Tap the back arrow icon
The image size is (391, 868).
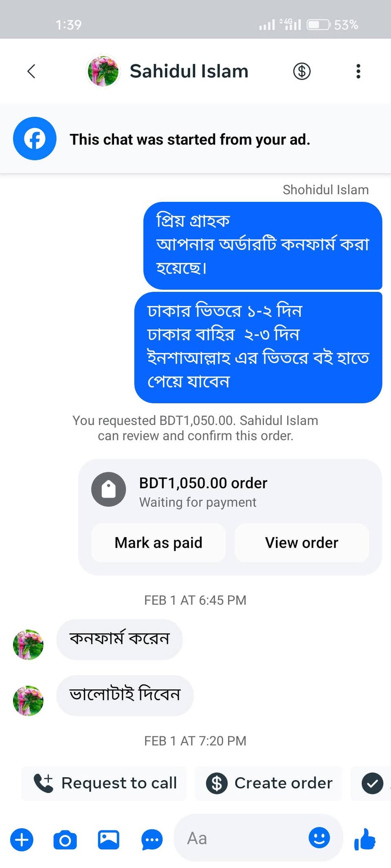point(31,71)
